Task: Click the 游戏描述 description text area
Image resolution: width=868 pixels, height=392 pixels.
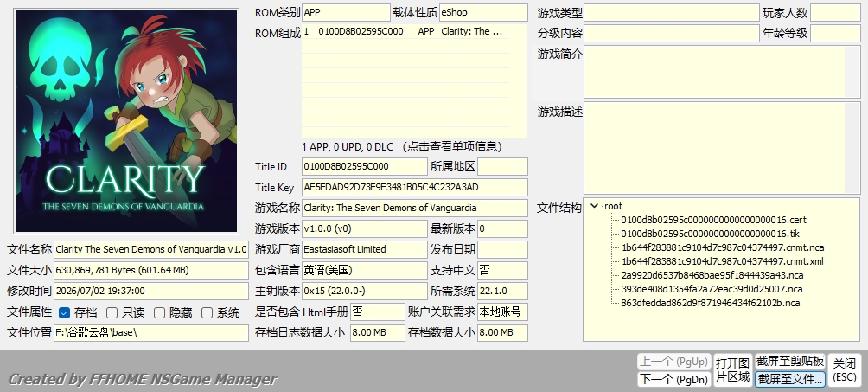Action: click(722, 148)
